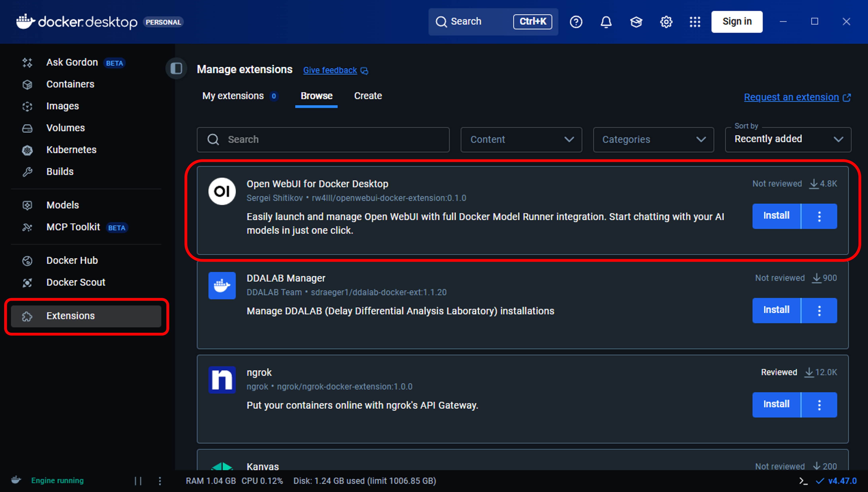Toggle the sidebar collapse button
This screenshot has height=492, width=868.
pyautogui.click(x=176, y=69)
